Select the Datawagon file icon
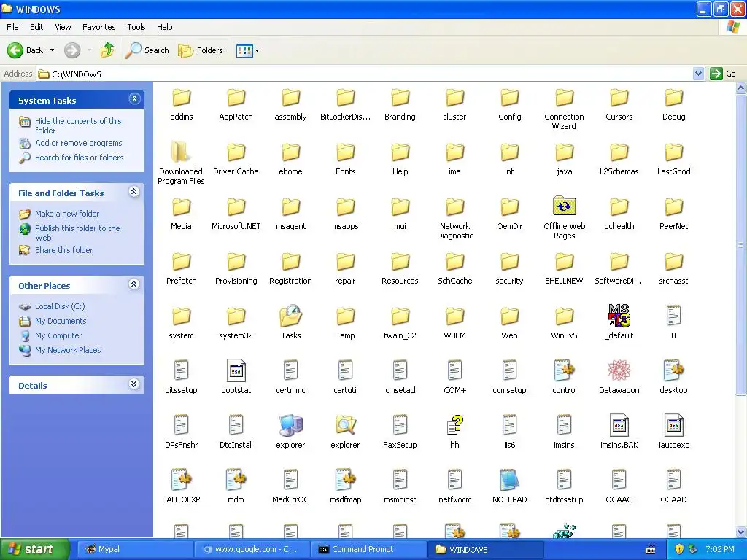 pyautogui.click(x=619, y=370)
